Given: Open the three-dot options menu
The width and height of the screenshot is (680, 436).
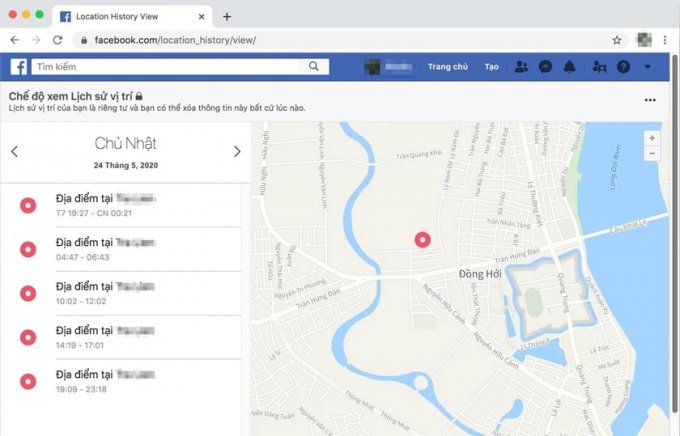Looking at the screenshot, I should [651, 101].
